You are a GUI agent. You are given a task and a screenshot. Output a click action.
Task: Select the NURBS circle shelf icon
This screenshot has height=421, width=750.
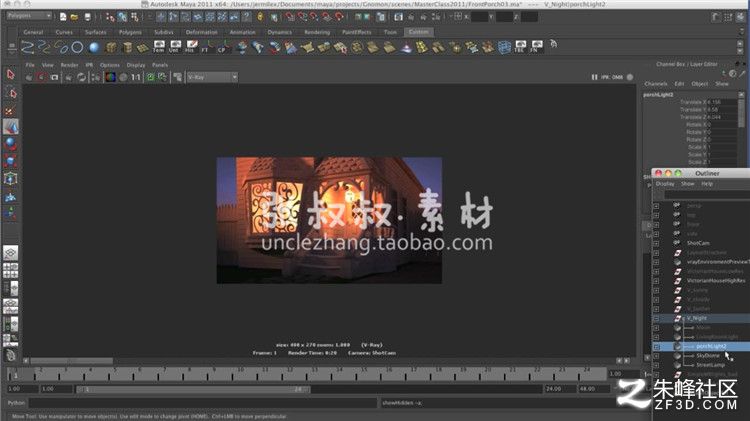click(77, 47)
